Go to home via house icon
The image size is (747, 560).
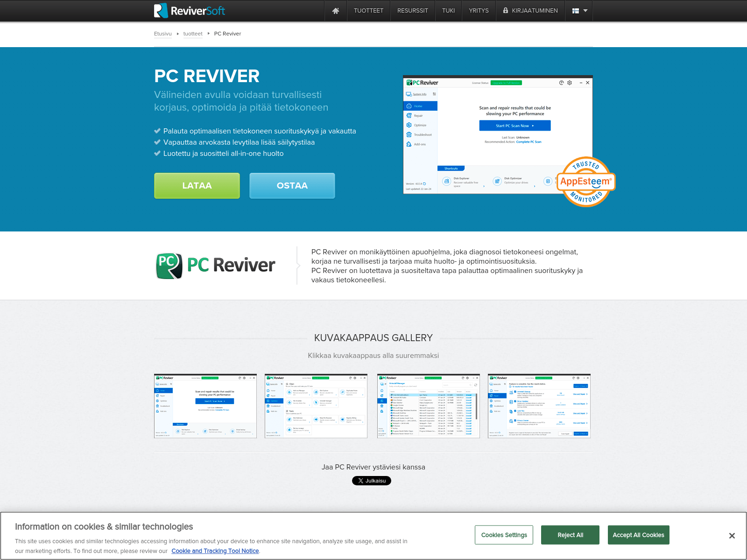pos(336,11)
